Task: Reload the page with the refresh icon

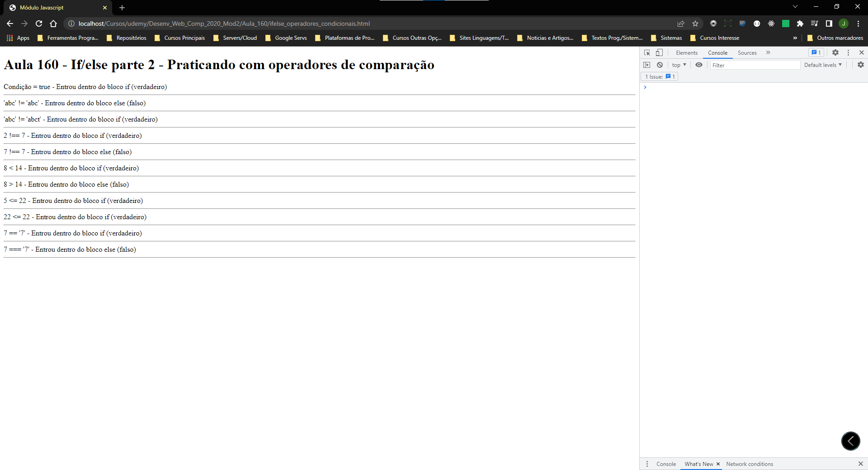Action: (39, 23)
